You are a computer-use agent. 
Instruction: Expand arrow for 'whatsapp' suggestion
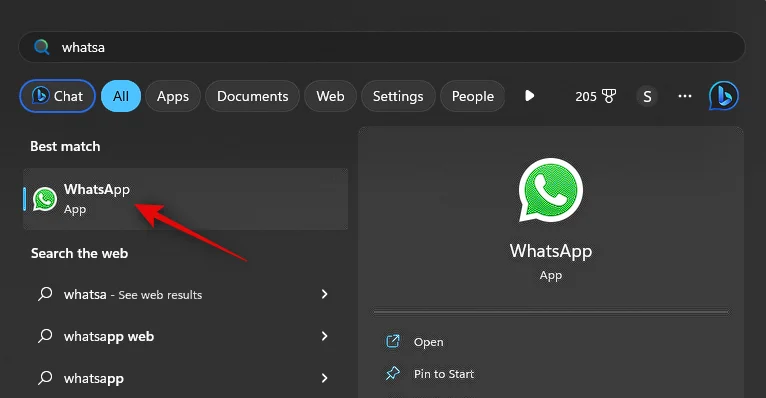[x=324, y=378]
